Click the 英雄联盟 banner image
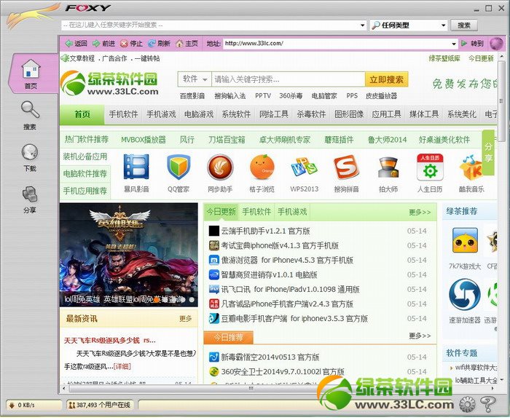 pyautogui.click(x=128, y=255)
